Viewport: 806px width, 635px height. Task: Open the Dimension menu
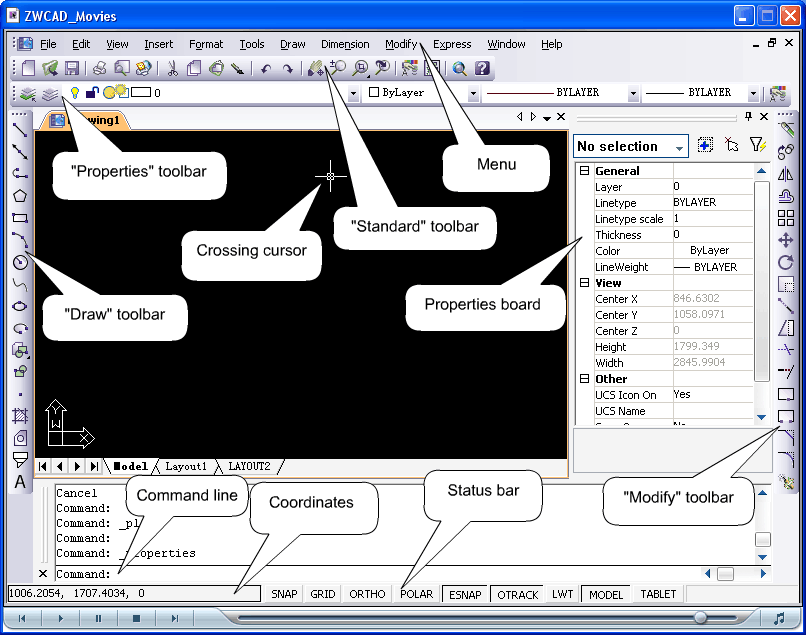pos(345,44)
